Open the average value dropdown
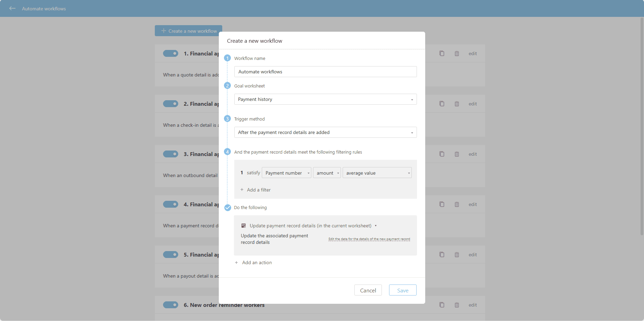This screenshot has width=644, height=321. coord(377,173)
